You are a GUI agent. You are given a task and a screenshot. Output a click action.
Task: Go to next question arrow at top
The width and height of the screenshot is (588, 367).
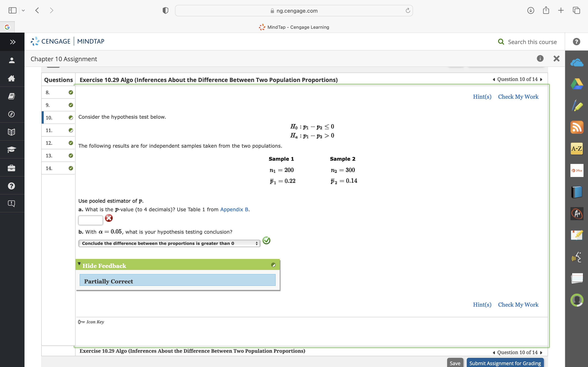[x=541, y=79]
